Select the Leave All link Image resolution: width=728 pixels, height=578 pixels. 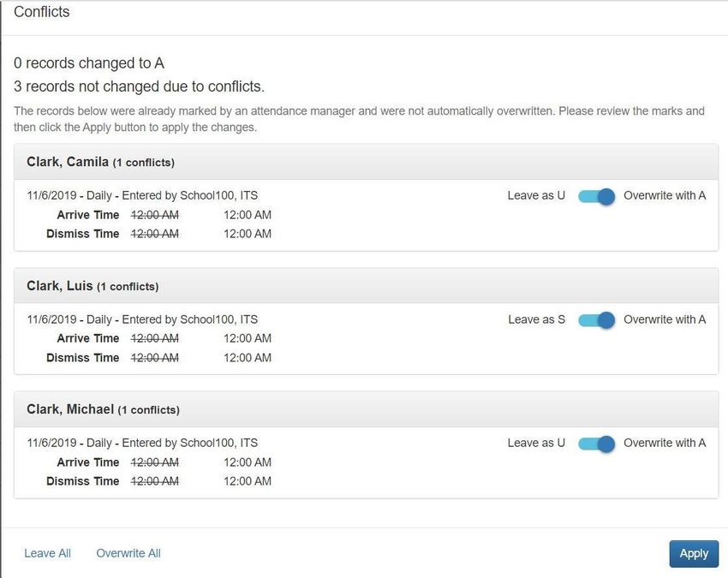click(47, 553)
